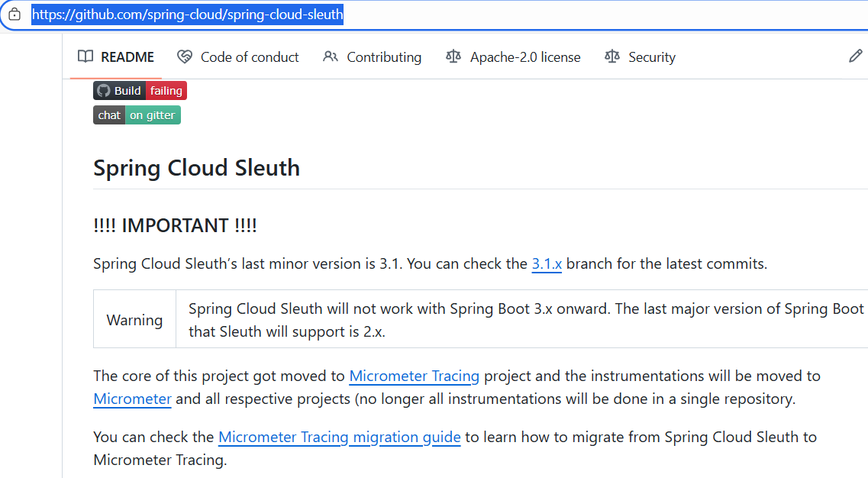Follow the 3.1.x branch link
This screenshot has height=478, width=868.
(547, 263)
